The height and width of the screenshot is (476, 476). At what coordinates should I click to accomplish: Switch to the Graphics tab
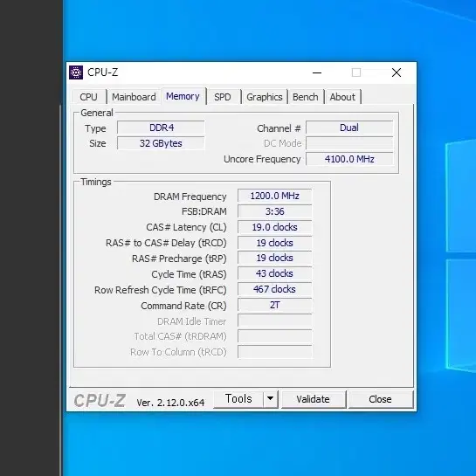coord(265,97)
